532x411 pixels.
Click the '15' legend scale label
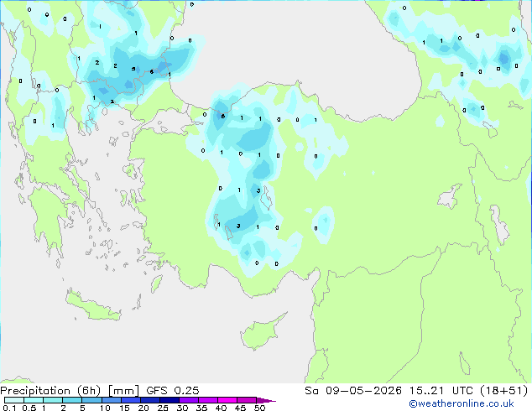tap(124, 408)
